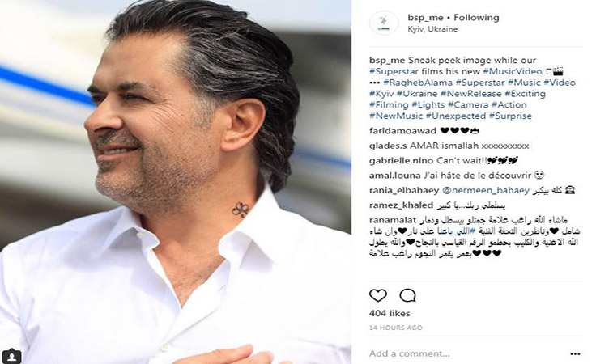The image size is (596, 364).
Task: Open the #RaghebAlama hashtag
Action: pyautogui.click(x=418, y=83)
